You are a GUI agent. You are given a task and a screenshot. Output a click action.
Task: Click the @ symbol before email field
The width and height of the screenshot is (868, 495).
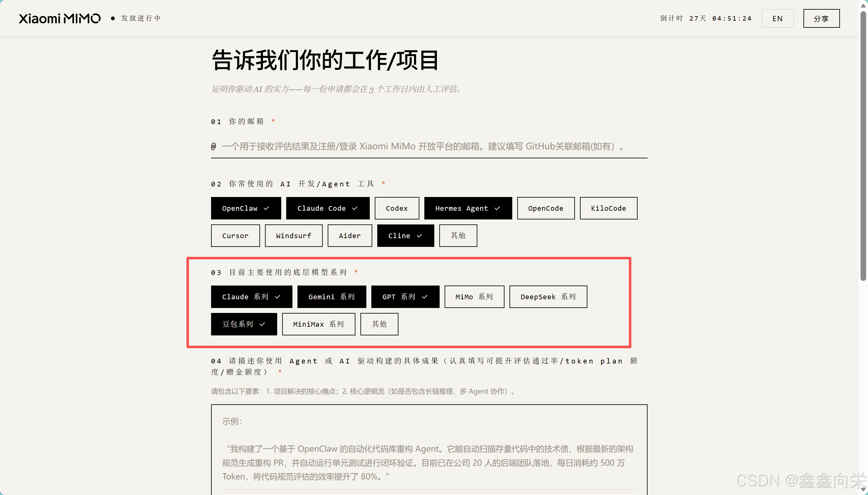pyautogui.click(x=214, y=147)
